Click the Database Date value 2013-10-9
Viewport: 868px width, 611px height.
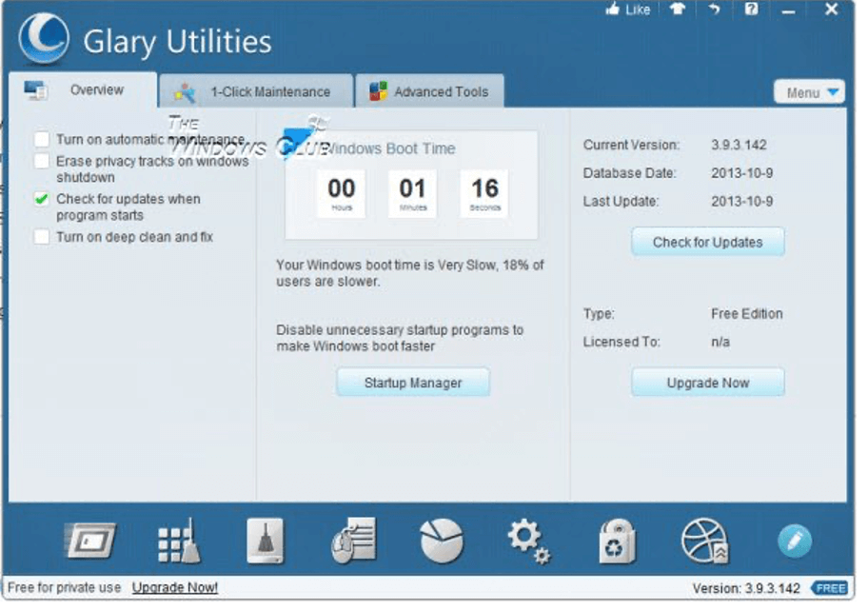point(741,173)
